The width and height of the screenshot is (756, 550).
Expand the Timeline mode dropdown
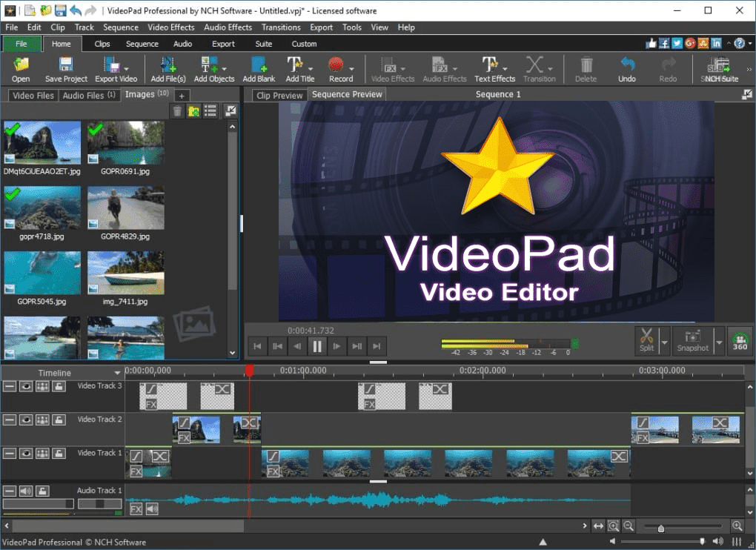coord(117,373)
